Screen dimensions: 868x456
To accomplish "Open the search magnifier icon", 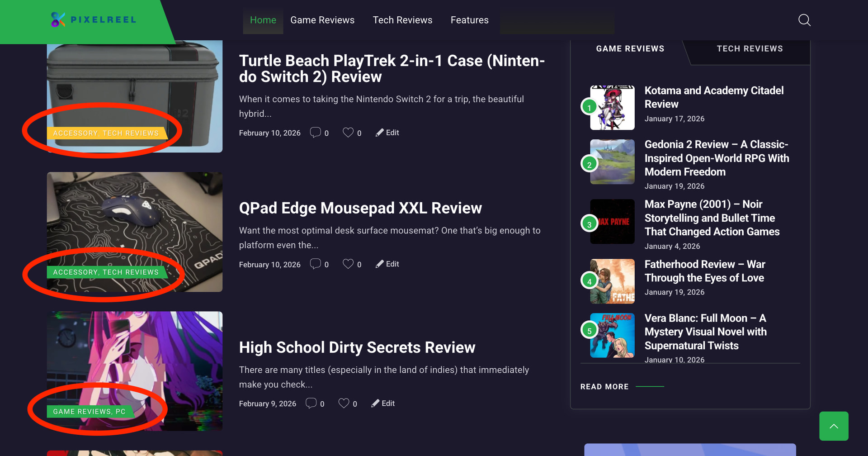I will click(804, 20).
